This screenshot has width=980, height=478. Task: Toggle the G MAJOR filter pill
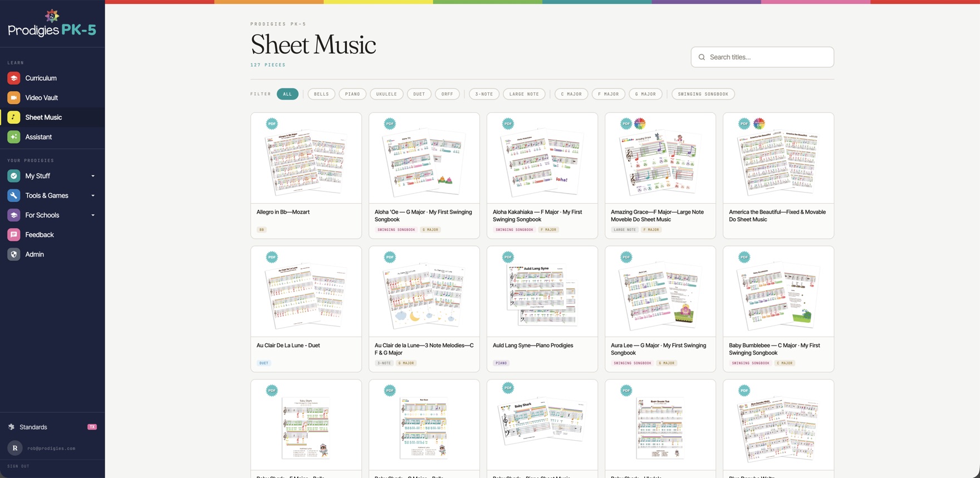pyautogui.click(x=646, y=94)
